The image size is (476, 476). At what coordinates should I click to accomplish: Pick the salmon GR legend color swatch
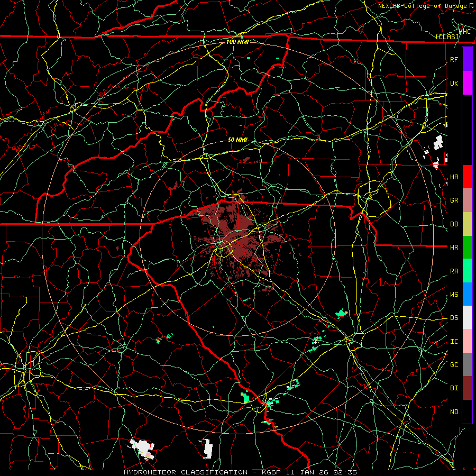(x=467, y=200)
